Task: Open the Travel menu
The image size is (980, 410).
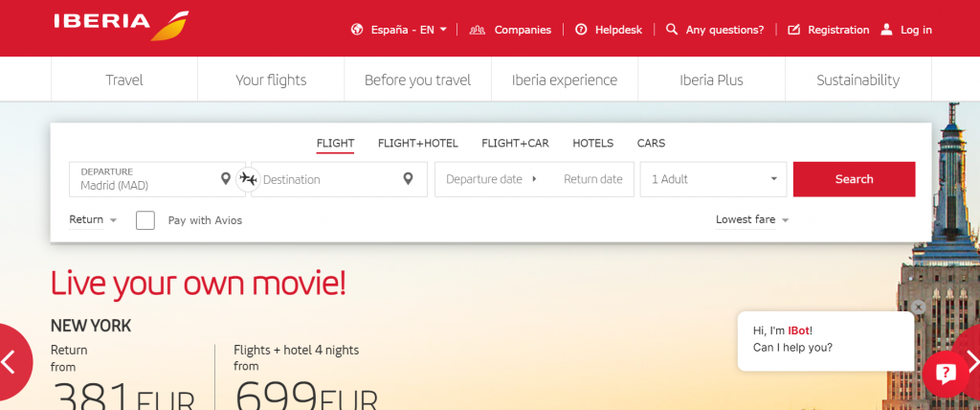Action: click(x=124, y=80)
